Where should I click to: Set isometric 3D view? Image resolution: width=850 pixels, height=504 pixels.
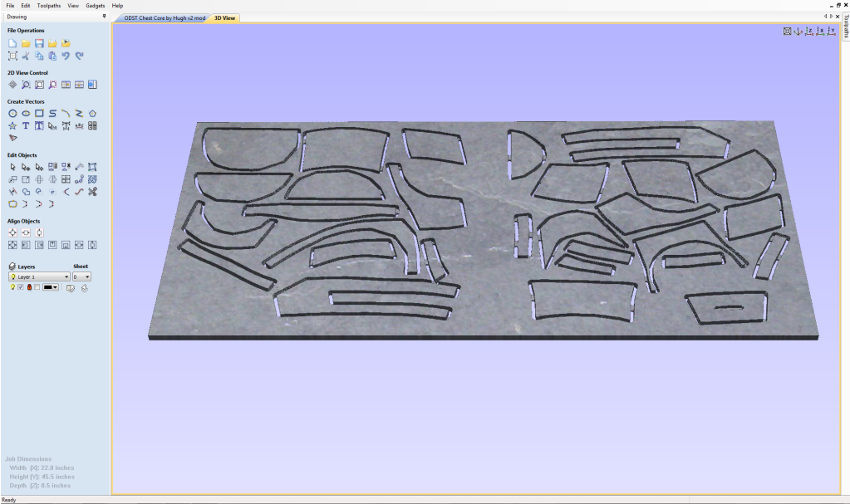click(x=798, y=32)
